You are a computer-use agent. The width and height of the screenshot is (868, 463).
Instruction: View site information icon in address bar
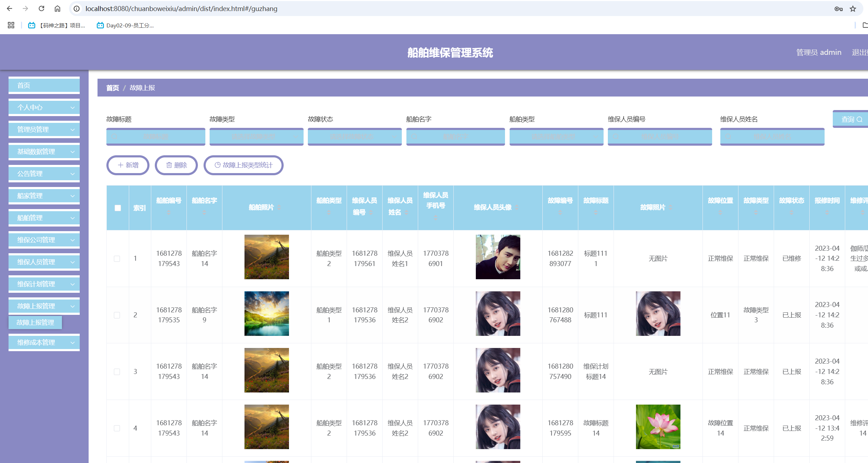click(77, 9)
